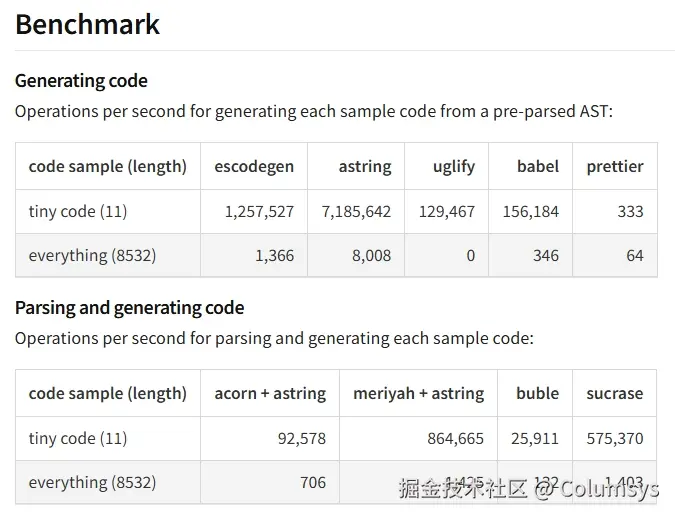Click the "acorn + astring" column header
The image size is (675, 517).
(x=270, y=393)
